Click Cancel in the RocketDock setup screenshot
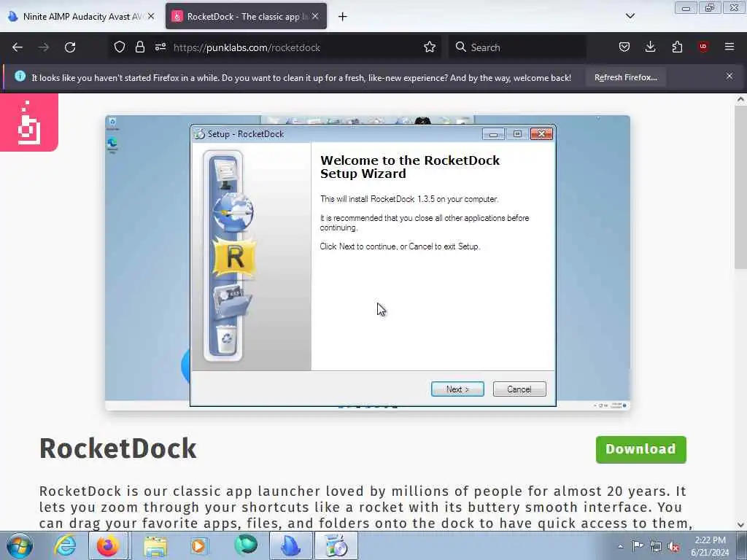The width and height of the screenshot is (747, 560). click(x=519, y=389)
